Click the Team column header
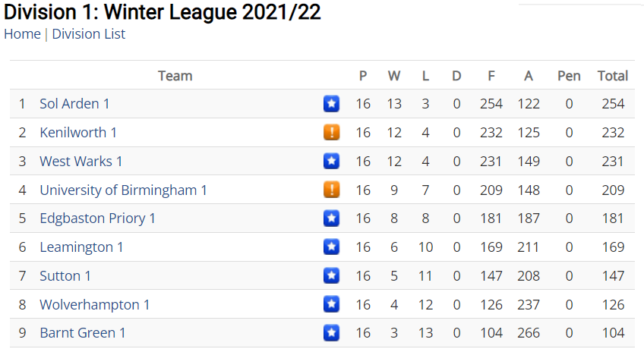 pos(175,76)
